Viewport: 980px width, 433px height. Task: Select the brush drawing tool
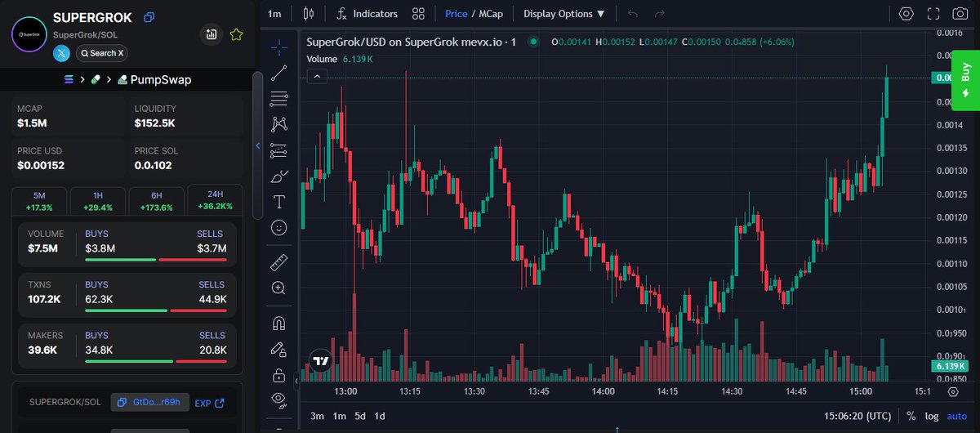tap(279, 176)
